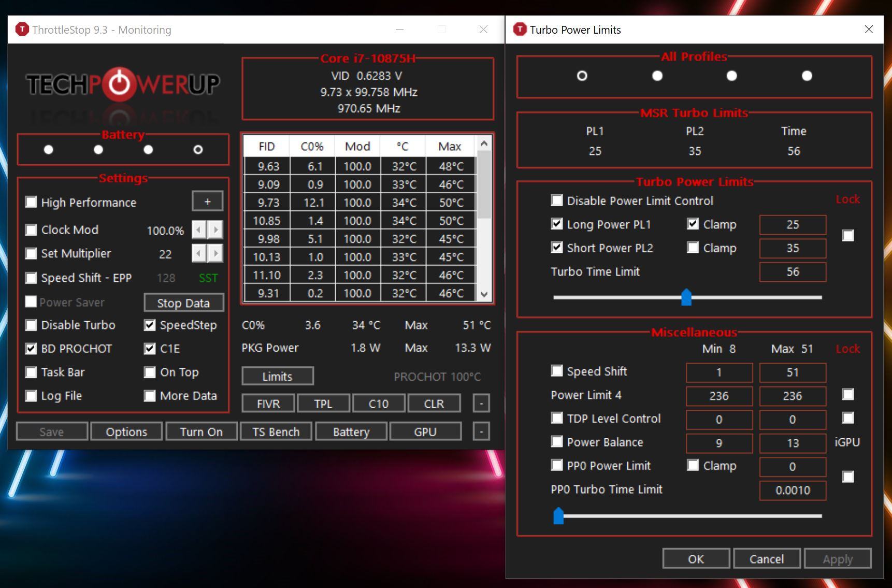The image size is (892, 588).
Task: Enable Speed Shift - EPP checkbox
Action: point(31,278)
